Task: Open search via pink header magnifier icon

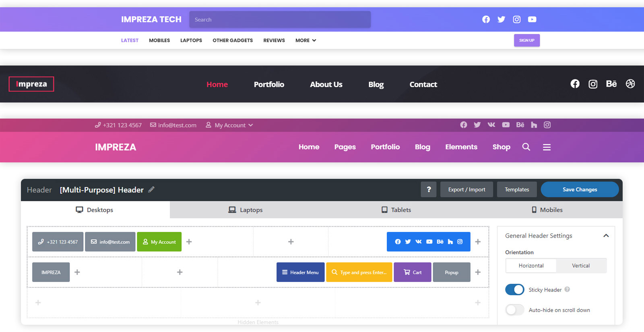Action: [526, 147]
